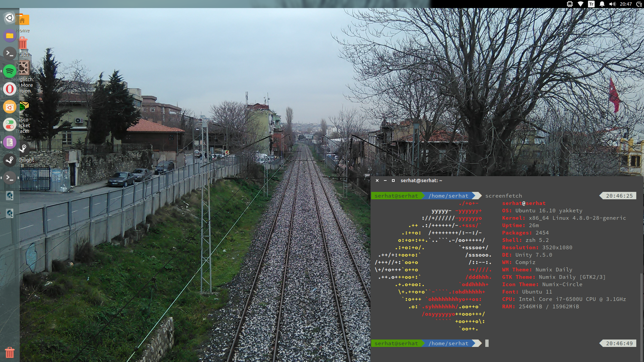Open the Opera browser from launcher
Screen dimensions: 644x362
(x=10, y=89)
